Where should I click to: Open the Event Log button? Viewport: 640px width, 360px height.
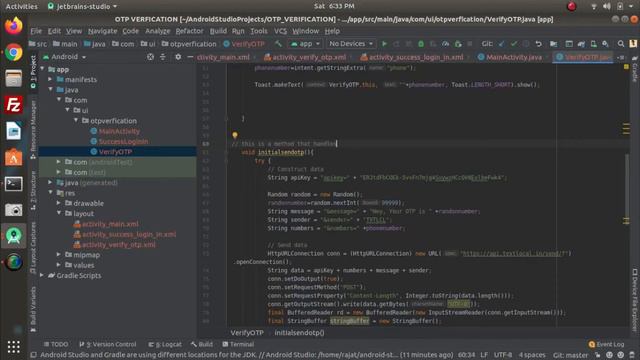click(607, 344)
